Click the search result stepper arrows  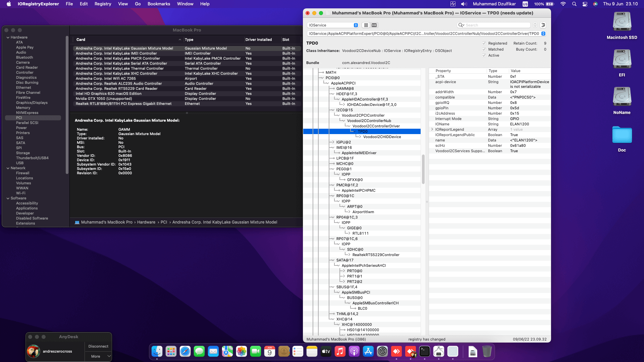535,25
